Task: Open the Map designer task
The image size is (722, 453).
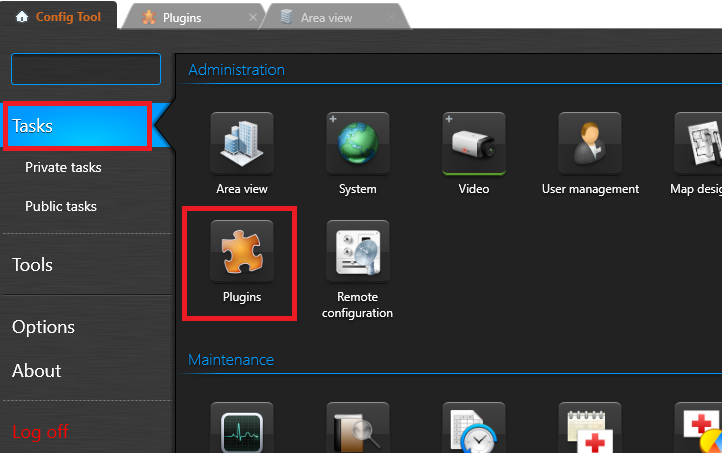Action: point(698,144)
